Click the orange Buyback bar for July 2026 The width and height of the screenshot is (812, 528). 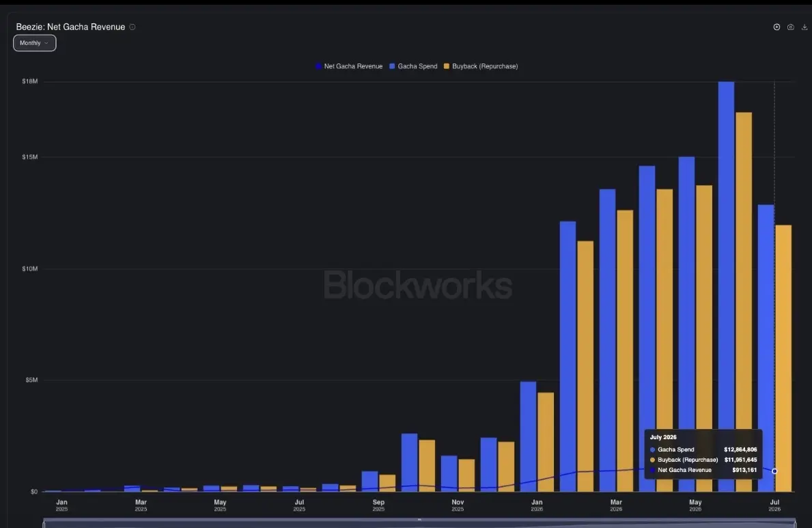tap(783, 358)
